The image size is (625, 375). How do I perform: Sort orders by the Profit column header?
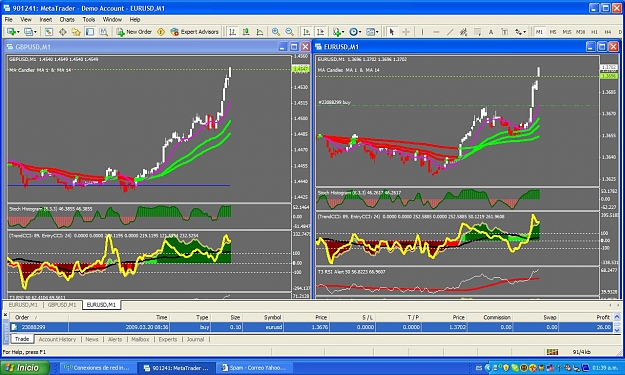pyautogui.click(x=586, y=318)
